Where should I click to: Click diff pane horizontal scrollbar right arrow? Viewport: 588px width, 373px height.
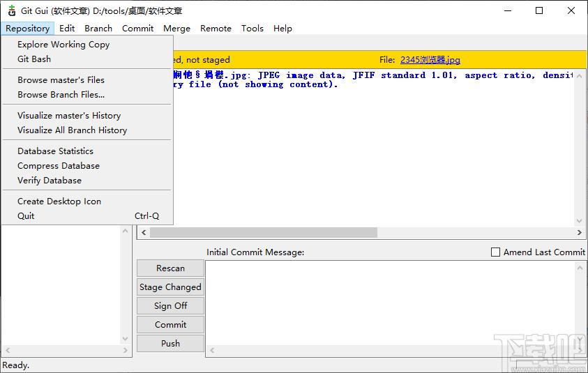coord(580,232)
